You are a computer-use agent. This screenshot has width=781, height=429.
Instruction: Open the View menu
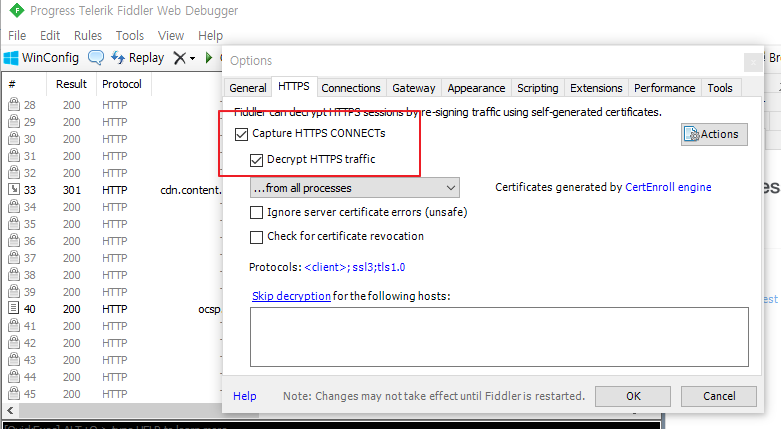point(171,36)
